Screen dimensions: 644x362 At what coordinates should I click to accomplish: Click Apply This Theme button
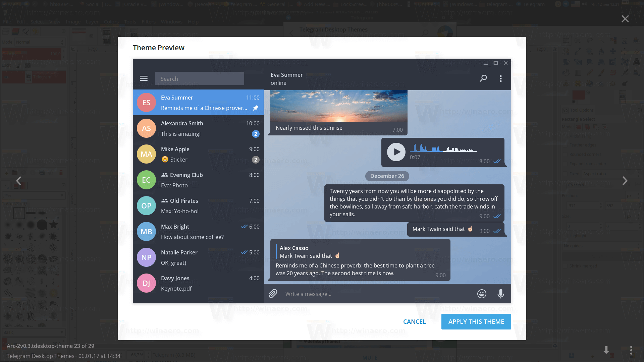(x=476, y=321)
